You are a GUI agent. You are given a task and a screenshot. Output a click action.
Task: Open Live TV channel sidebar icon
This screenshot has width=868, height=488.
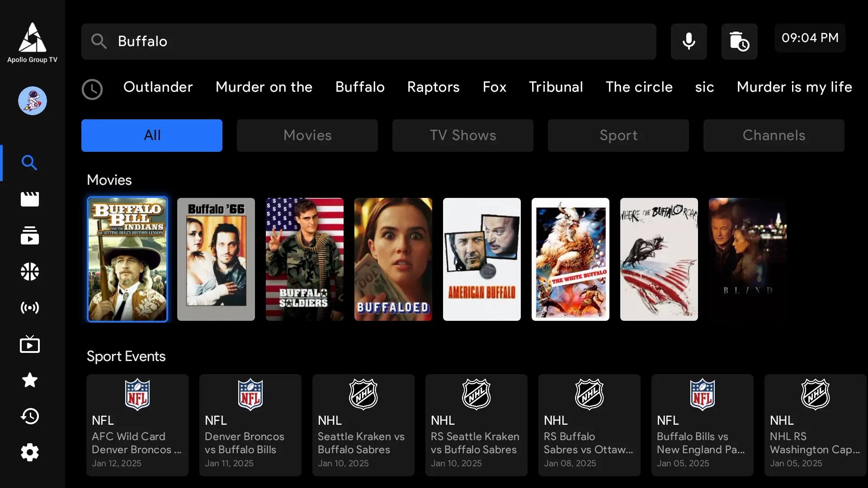pos(30,345)
